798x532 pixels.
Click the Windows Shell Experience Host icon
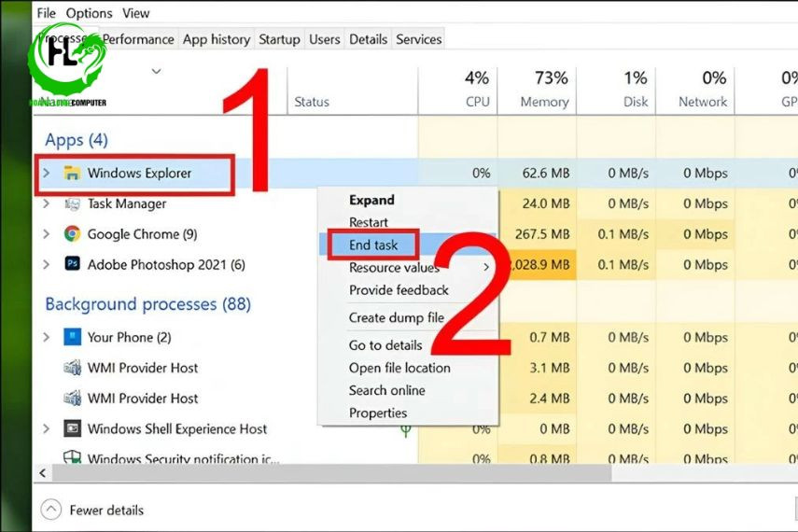point(72,428)
